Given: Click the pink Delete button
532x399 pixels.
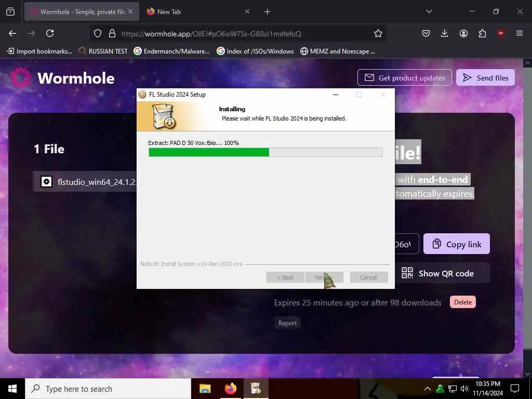Looking at the screenshot, I should point(463,302).
